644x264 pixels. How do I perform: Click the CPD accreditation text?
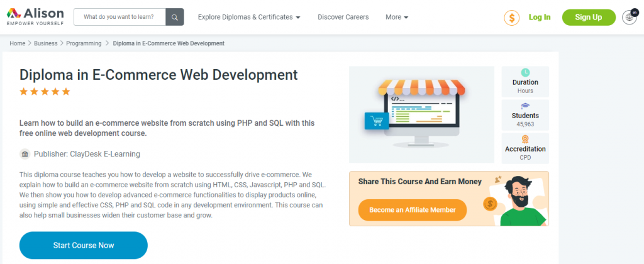point(525,157)
